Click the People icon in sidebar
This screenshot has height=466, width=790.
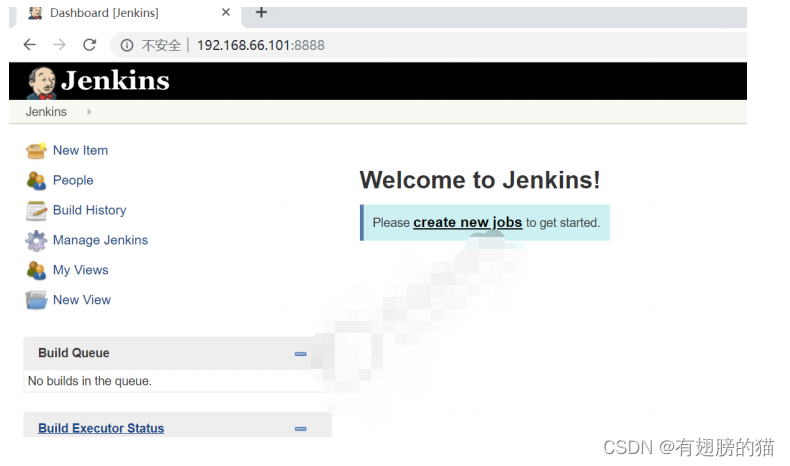(x=36, y=180)
